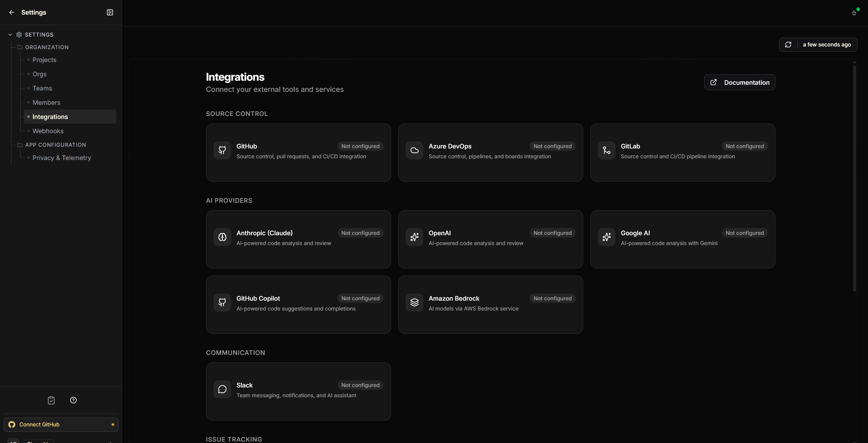Click Azure DevOps 'Not configured' badge
The image size is (868, 443).
click(x=552, y=146)
